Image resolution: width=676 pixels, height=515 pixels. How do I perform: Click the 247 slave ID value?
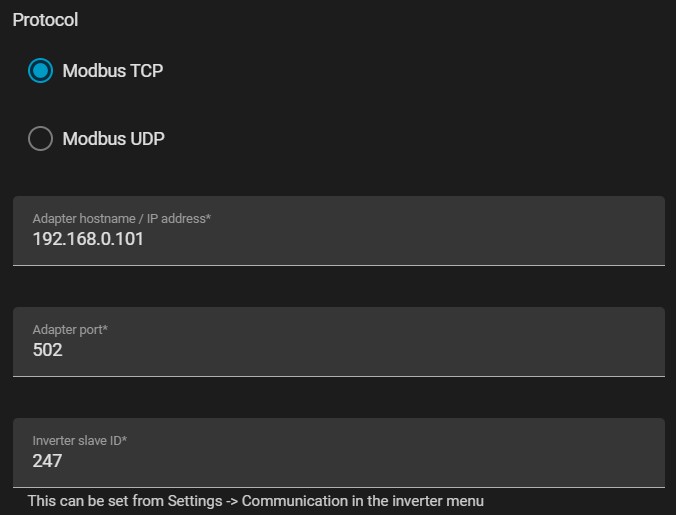47,461
